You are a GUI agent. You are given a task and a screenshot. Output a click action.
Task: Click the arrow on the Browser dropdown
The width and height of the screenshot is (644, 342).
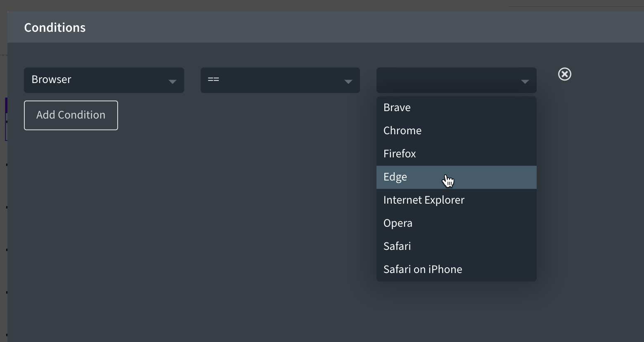tap(173, 81)
